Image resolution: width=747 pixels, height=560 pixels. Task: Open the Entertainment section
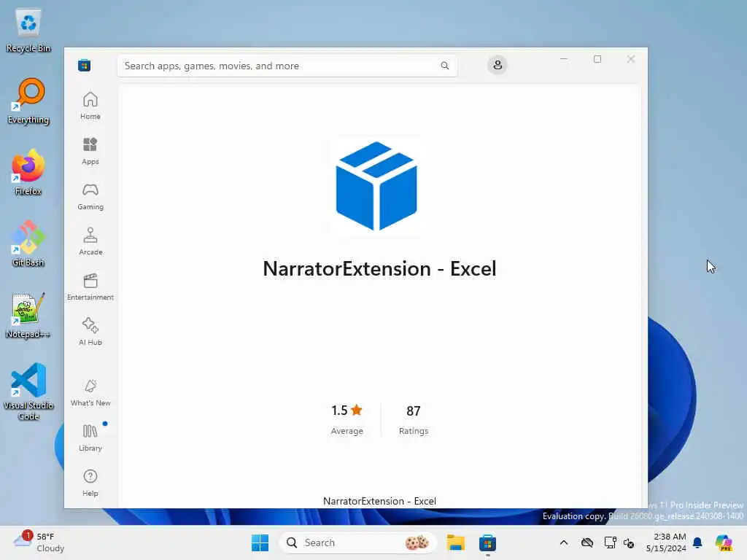(x=90, y=287)
